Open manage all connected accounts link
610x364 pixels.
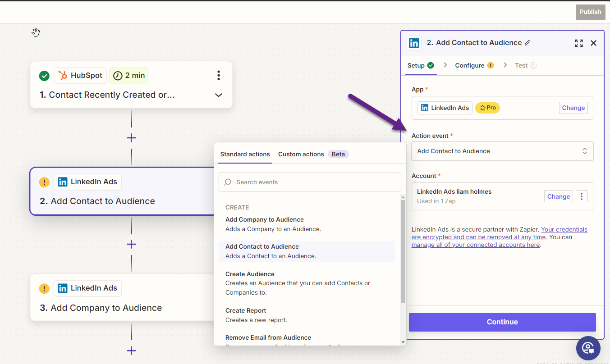click(476, 245)
